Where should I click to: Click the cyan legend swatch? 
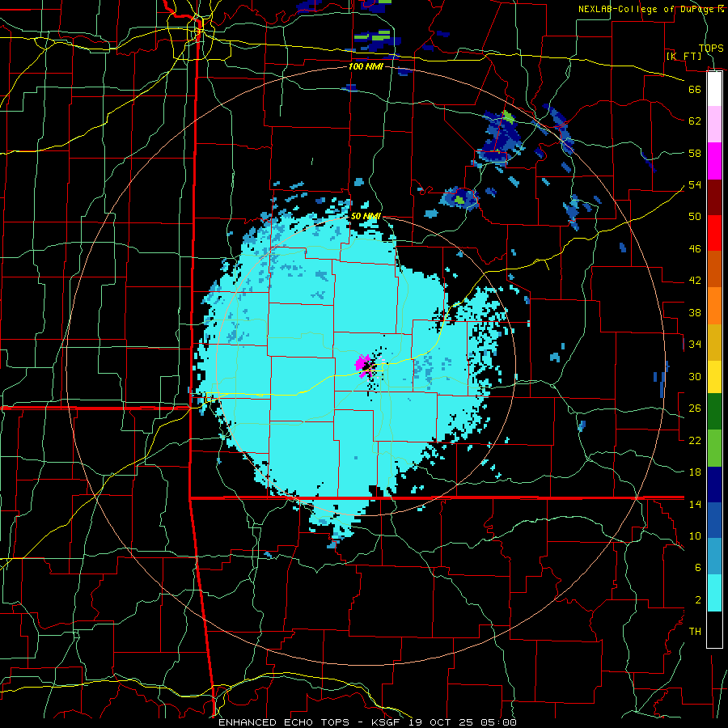click(714, 593)
